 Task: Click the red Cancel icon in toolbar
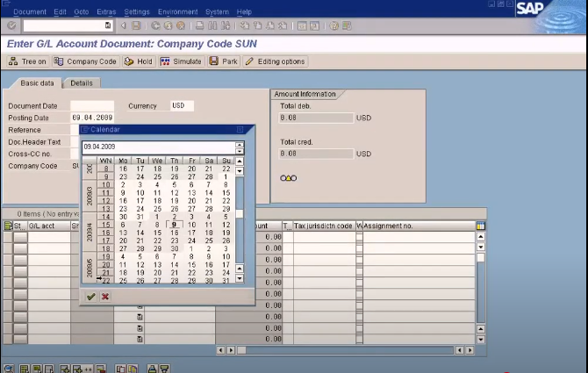(181, 25)
